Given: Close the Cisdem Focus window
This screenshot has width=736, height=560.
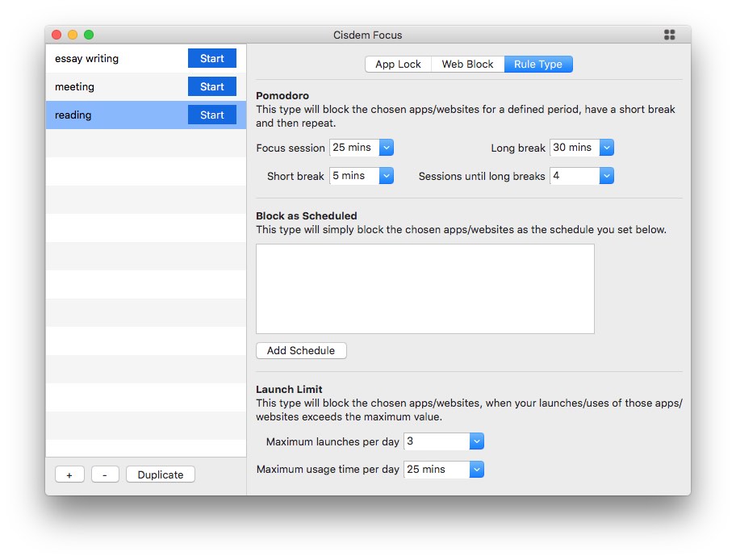Looking at the screenshot, I should point(56,35).
